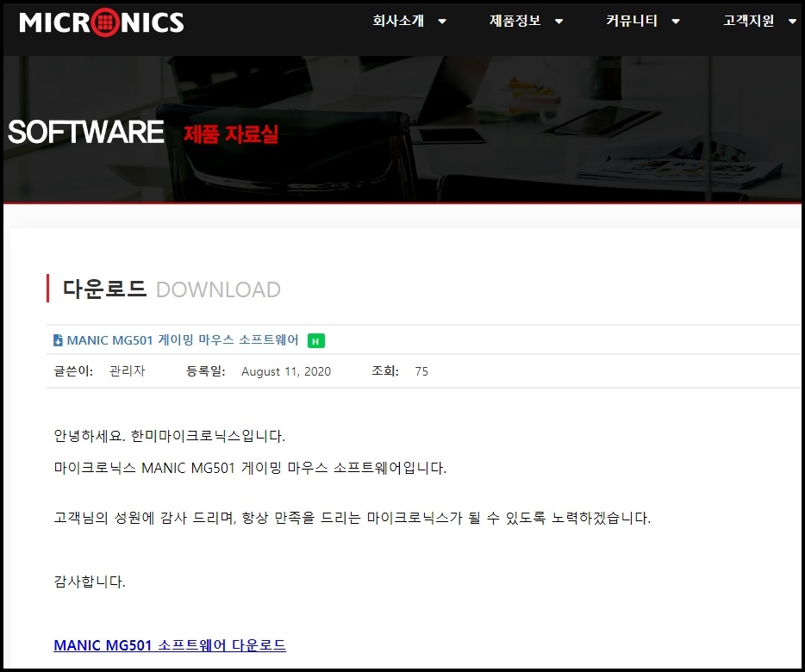Click the MANIC MG501 소프트웨어 다운로드 link

[170, 645]
